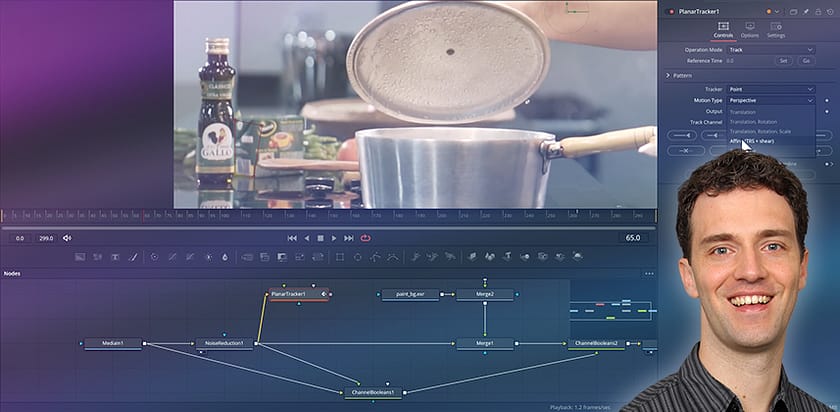Add a Shape 3D node
Viewport: 840px width, 412px height.
490,257
